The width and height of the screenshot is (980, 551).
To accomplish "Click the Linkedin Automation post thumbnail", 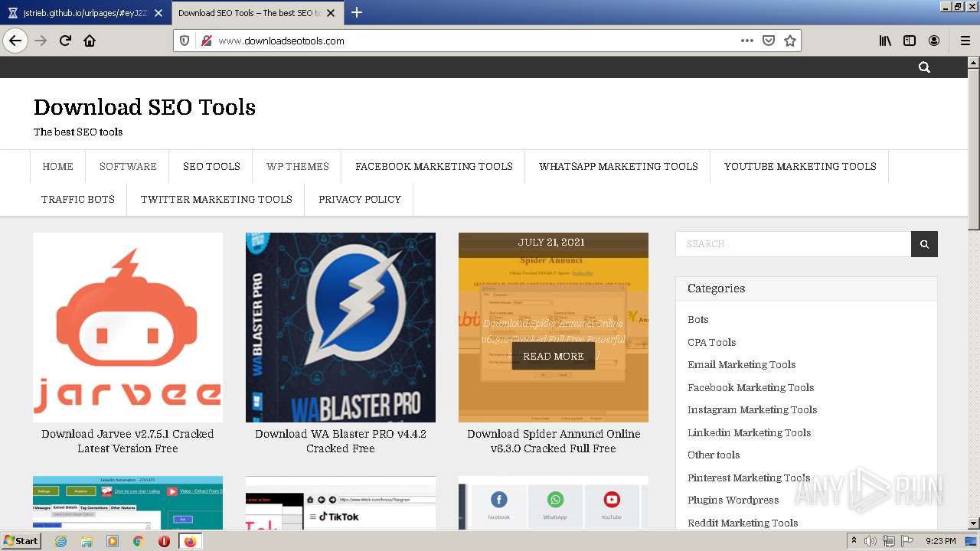I will tap(128, 503).
